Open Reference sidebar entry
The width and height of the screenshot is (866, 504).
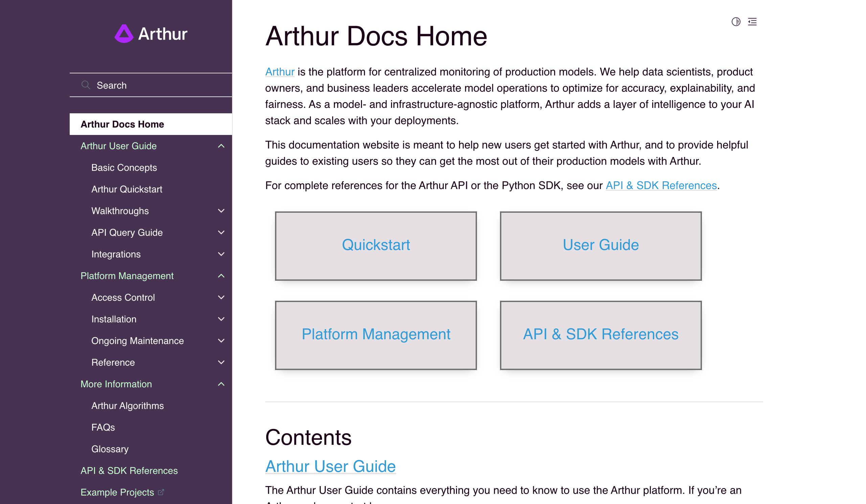(113, 363)
